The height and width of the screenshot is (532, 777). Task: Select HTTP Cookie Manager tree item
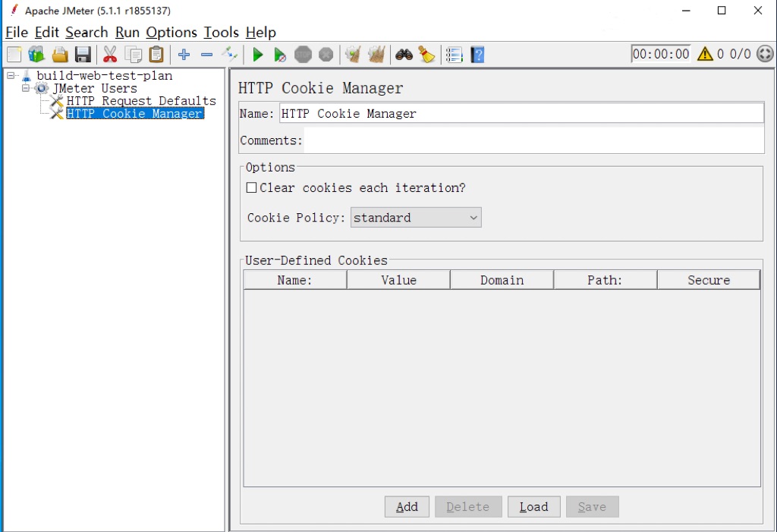[135, 114]
